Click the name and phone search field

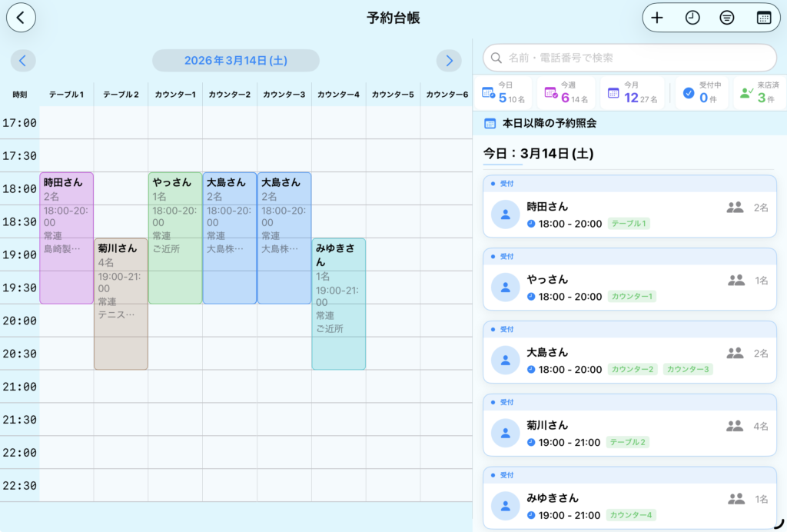coord(629,58)
